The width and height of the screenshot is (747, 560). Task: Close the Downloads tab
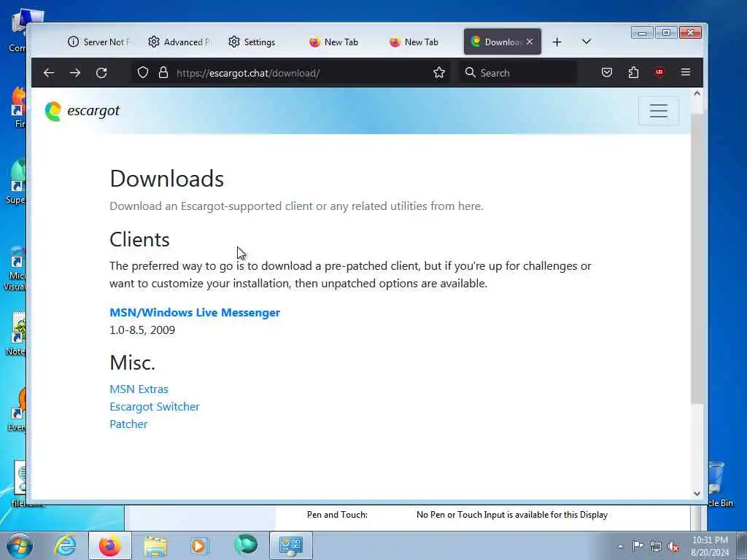(x=530, y=42)
